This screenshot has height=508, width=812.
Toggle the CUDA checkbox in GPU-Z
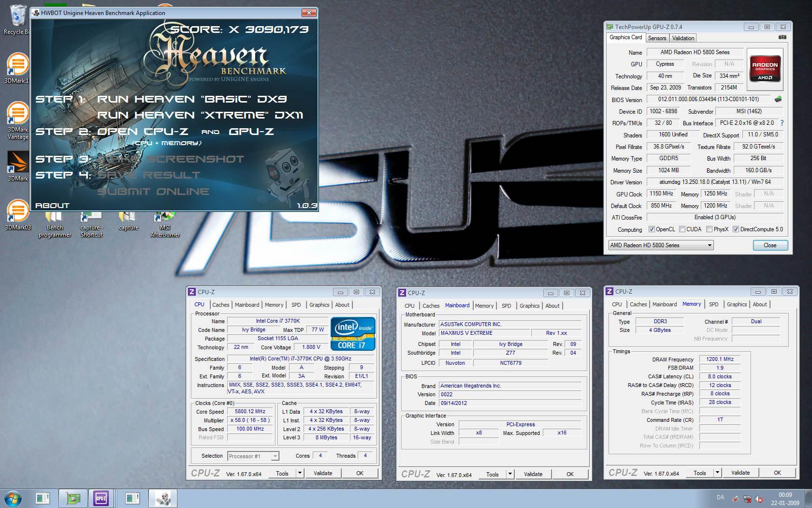click(682, 229)
